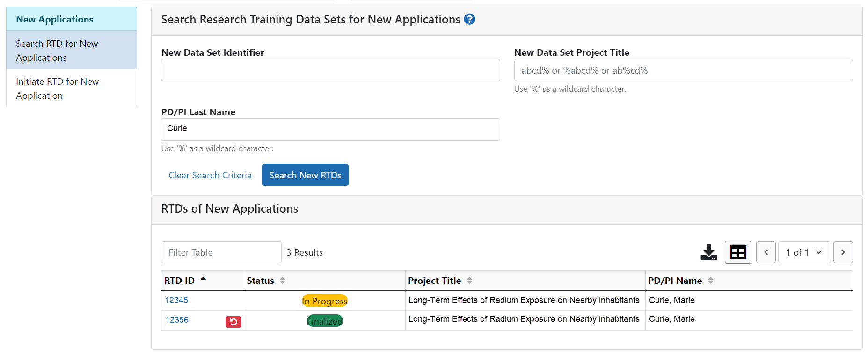This screenshot has width=868, height=355.
Task: Open RTD ID 12345 link
Action: [x=176, y=300]
